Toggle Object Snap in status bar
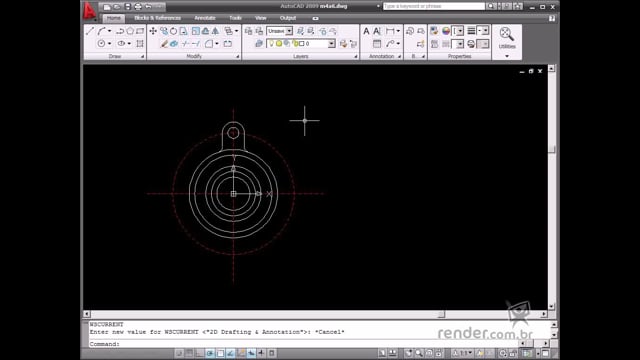Screen dimensions: 640x360 220,353
